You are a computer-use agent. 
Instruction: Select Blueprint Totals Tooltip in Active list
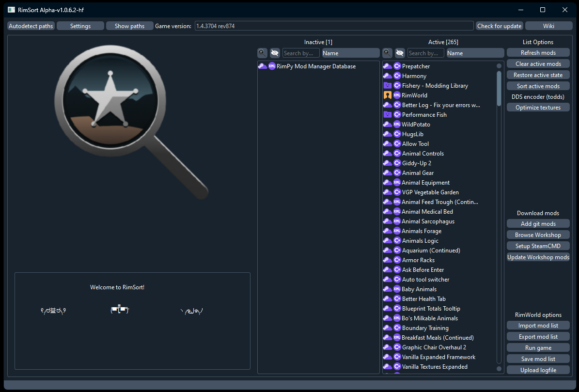tap(439, 309)
